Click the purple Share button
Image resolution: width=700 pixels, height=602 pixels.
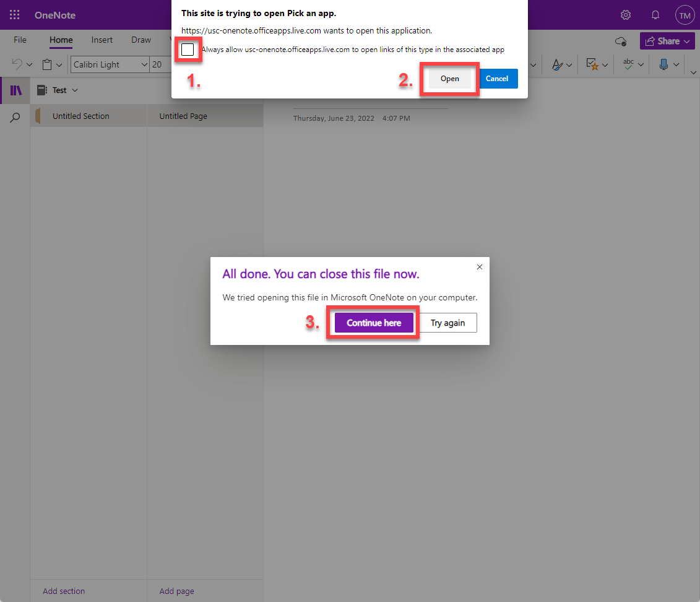pyautogui.click(x=667, y=41)
